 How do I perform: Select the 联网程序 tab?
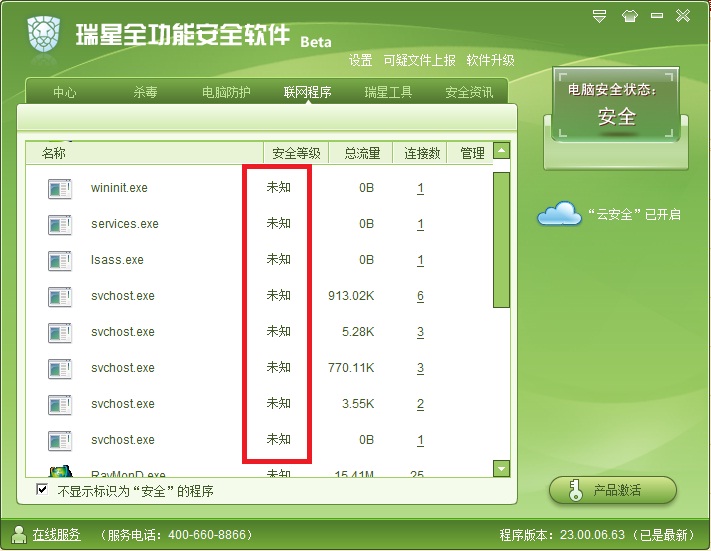coord(307,93)
